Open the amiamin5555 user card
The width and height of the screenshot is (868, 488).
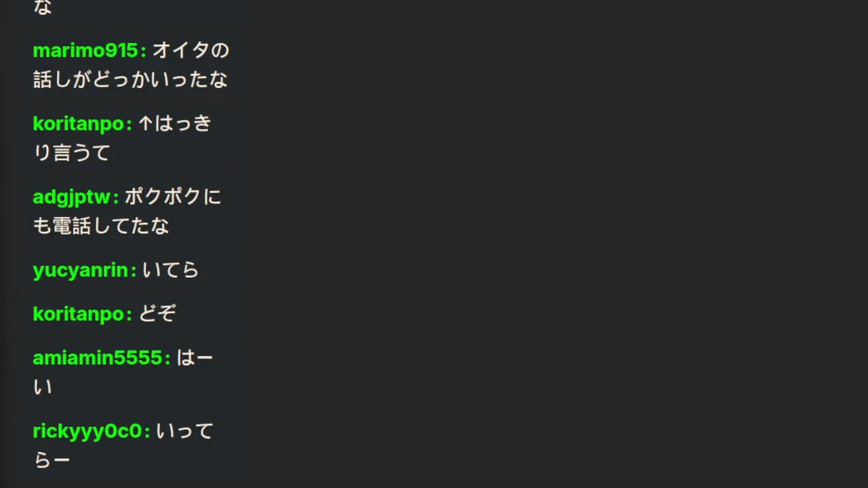[98, 357]
